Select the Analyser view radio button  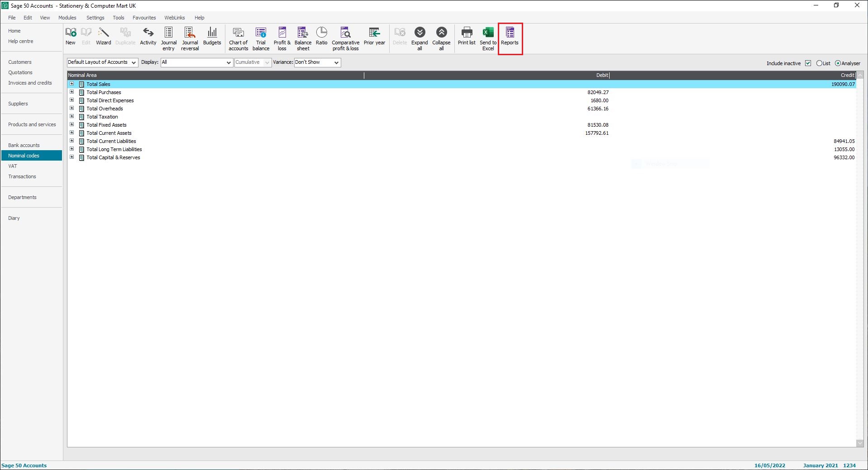(838, 63)
